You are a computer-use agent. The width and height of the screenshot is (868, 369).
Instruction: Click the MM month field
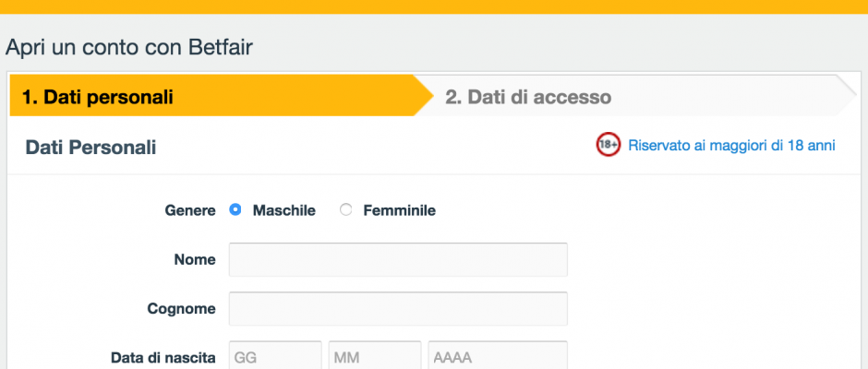tap(375, 355)
